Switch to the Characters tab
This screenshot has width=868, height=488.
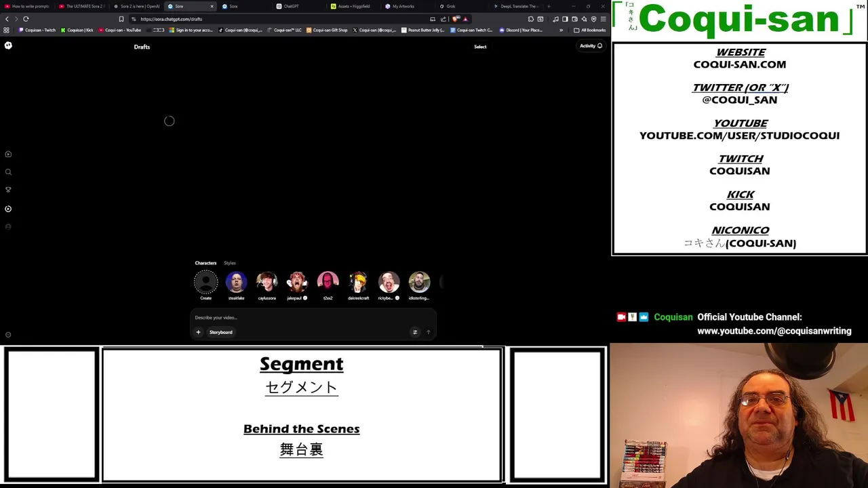click(x=205, y=263)
